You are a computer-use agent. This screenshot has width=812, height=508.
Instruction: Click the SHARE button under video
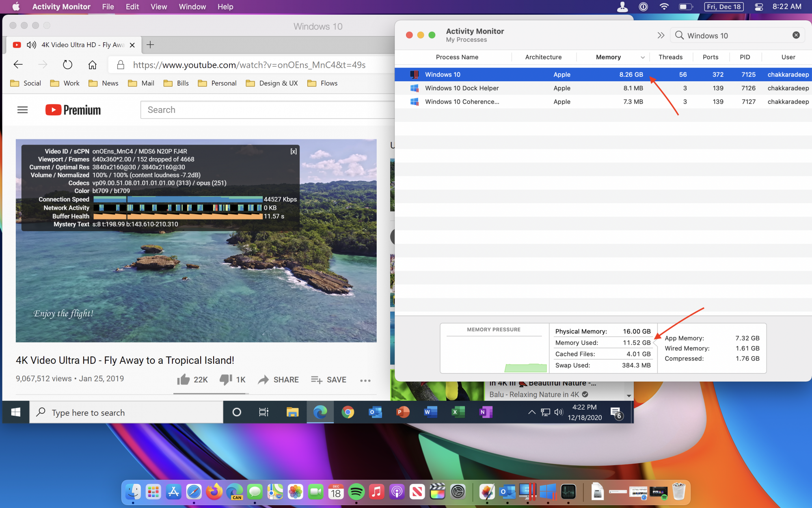279,380
